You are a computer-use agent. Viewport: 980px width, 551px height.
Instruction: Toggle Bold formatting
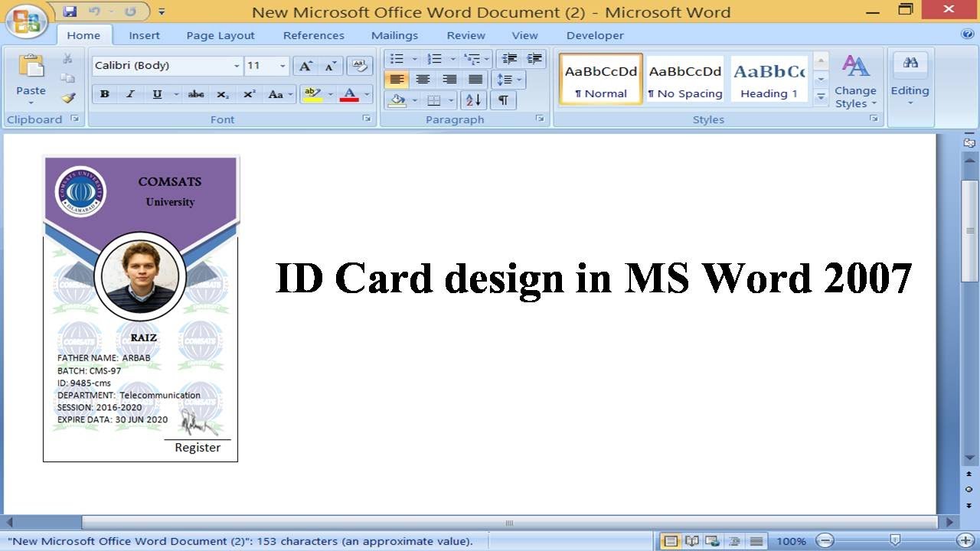pyautogui.click(x=105, y=94)
